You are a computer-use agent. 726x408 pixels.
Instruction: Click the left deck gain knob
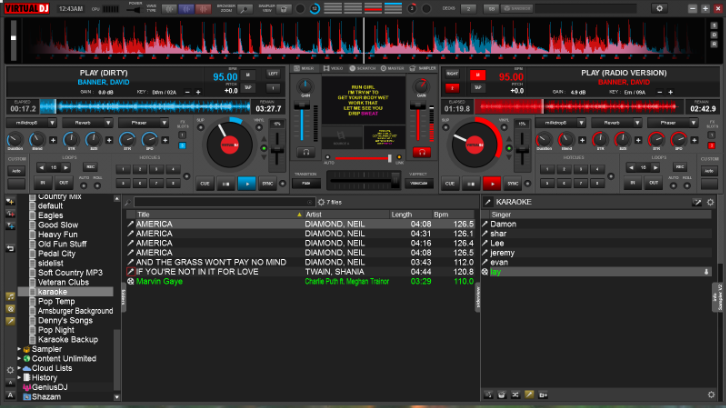coord(305,85)
